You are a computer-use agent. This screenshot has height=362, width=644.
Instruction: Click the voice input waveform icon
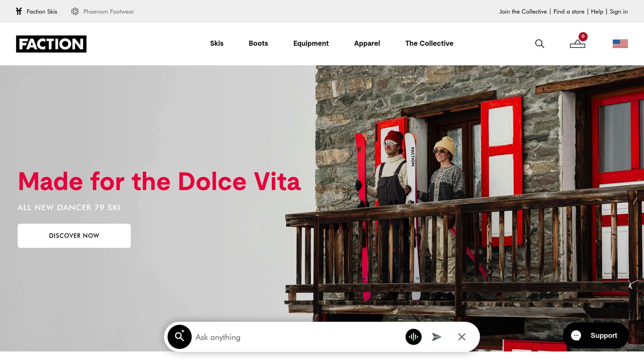coord(414,337)
